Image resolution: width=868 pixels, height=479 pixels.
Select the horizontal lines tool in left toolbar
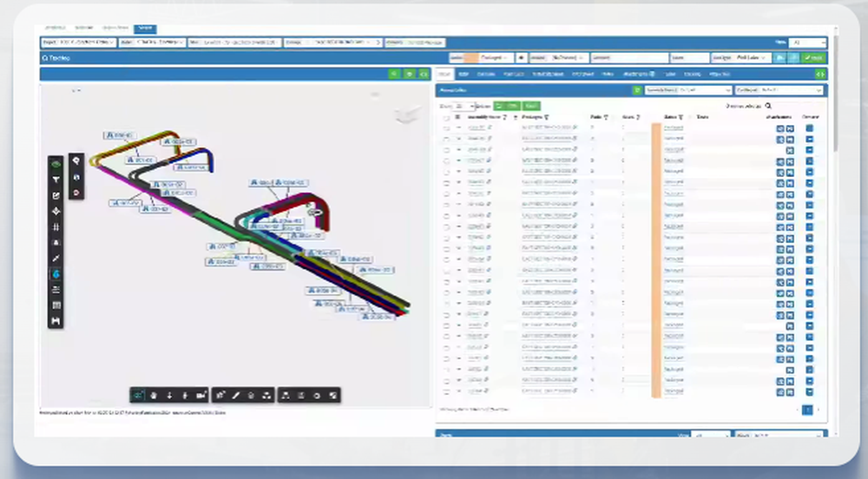click(56, 289)
